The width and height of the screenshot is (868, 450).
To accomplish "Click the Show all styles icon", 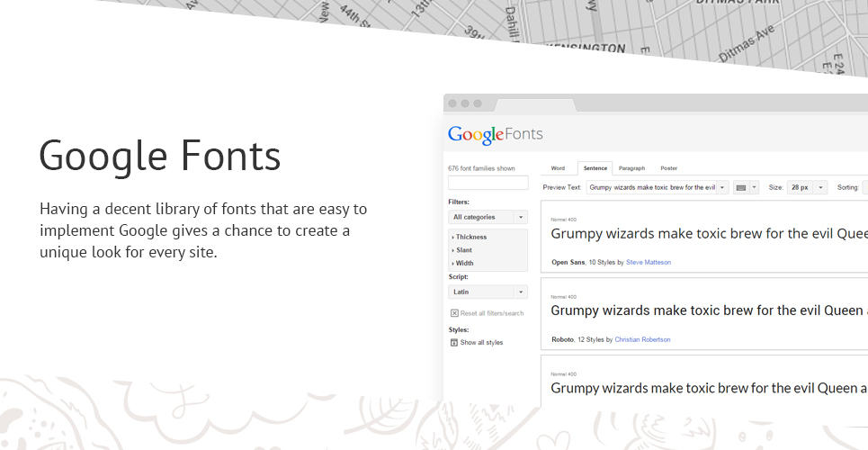I will [x=454, y=343].
